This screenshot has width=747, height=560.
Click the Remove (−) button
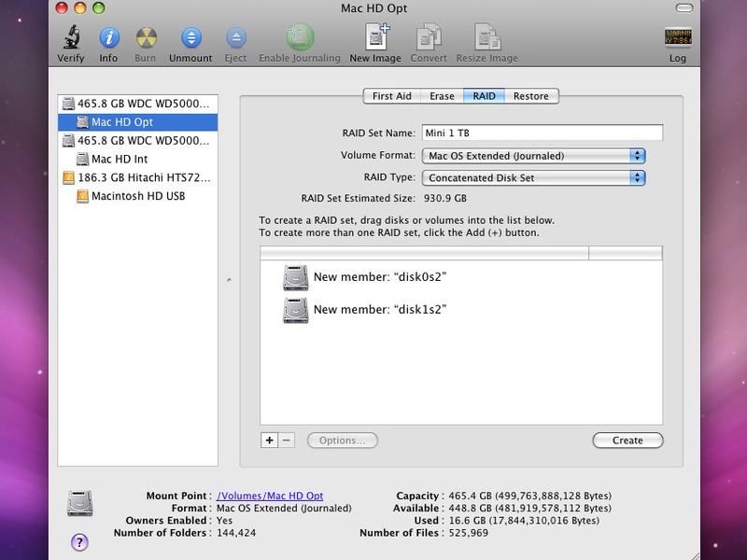(287, 441)
